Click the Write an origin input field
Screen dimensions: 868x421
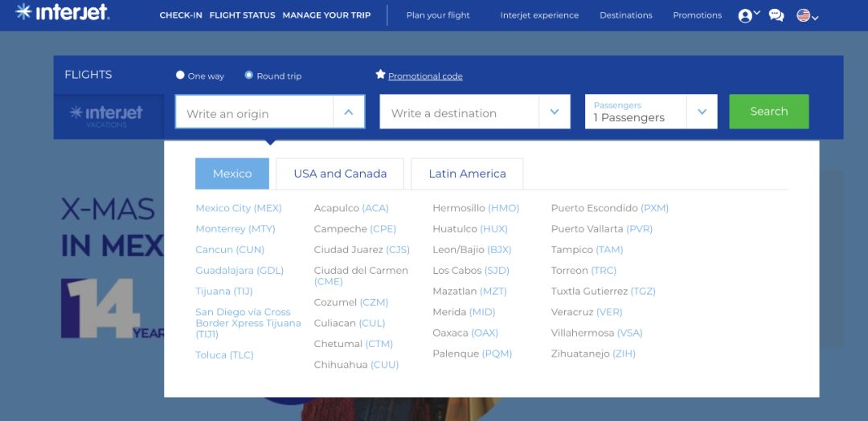coord(255,112)
